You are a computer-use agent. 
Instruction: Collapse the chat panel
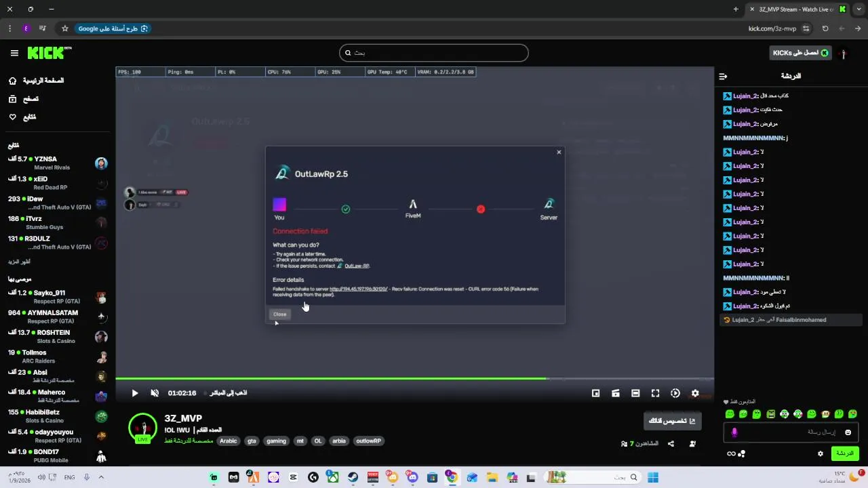[723, 76]
